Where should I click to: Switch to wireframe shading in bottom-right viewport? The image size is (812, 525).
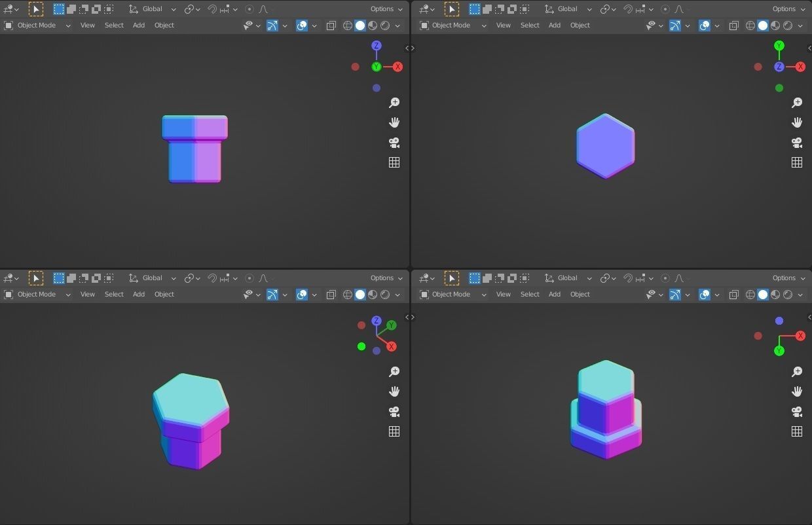(750, 295)
